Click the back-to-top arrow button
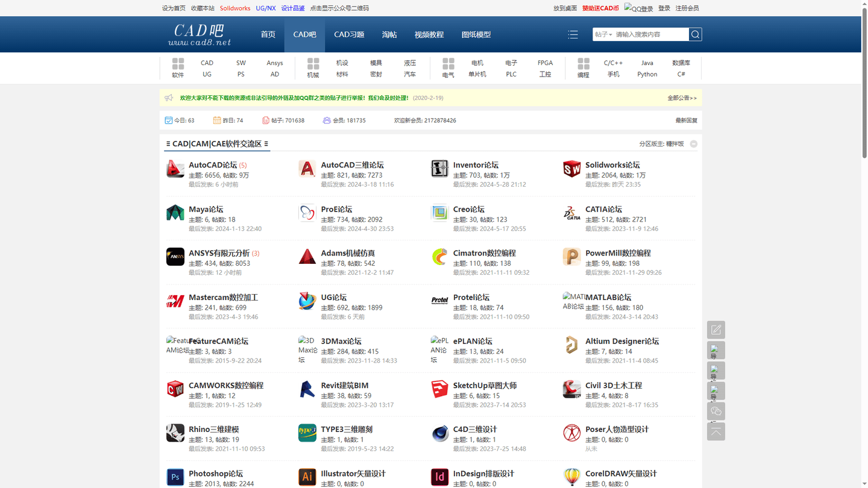 pyautogui.click(x=716, y=431)
